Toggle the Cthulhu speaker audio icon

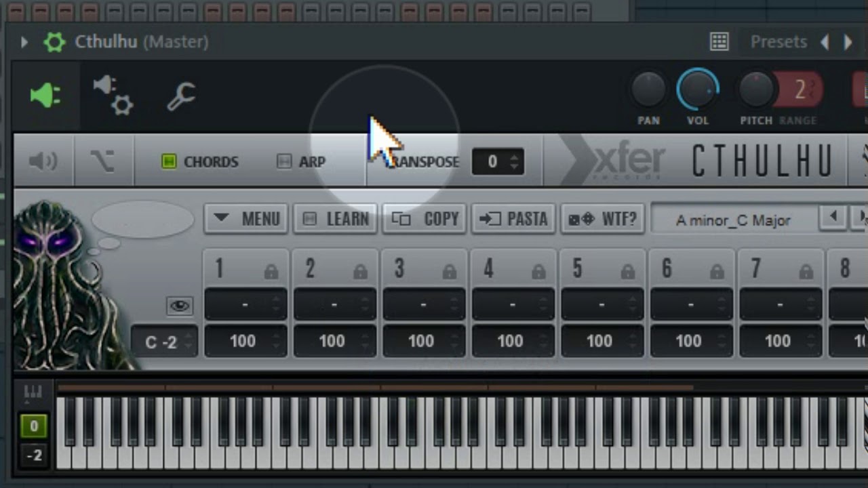43,161
